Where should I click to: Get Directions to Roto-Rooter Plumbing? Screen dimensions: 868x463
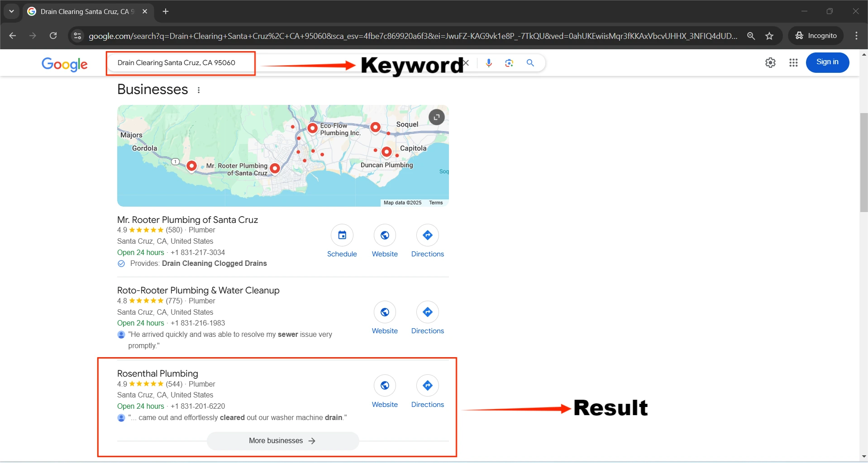[x=428, y=312]
